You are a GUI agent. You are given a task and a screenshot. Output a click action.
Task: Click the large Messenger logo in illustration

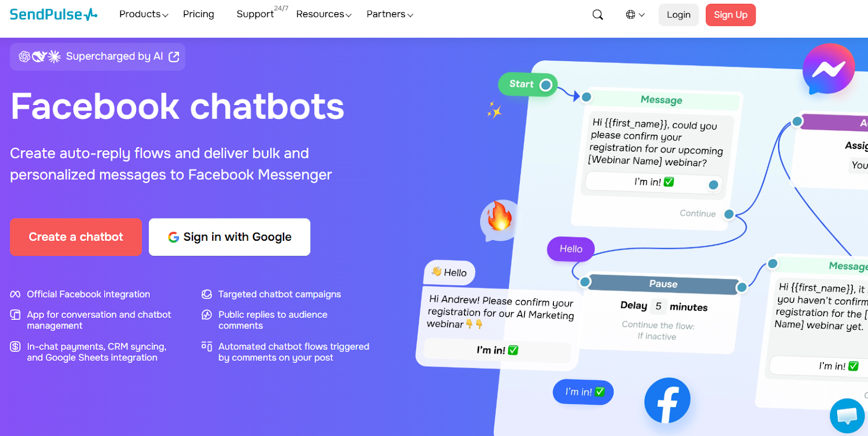[x=828, y=69]
